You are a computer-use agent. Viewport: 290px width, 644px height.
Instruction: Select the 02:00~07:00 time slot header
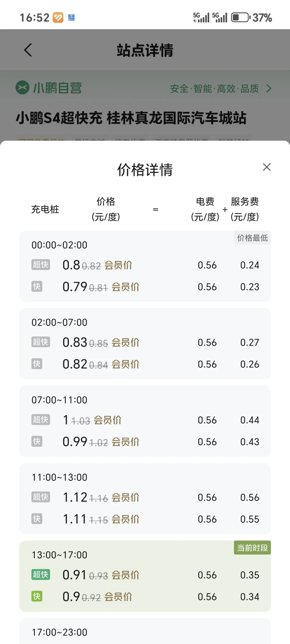(59, 322)
